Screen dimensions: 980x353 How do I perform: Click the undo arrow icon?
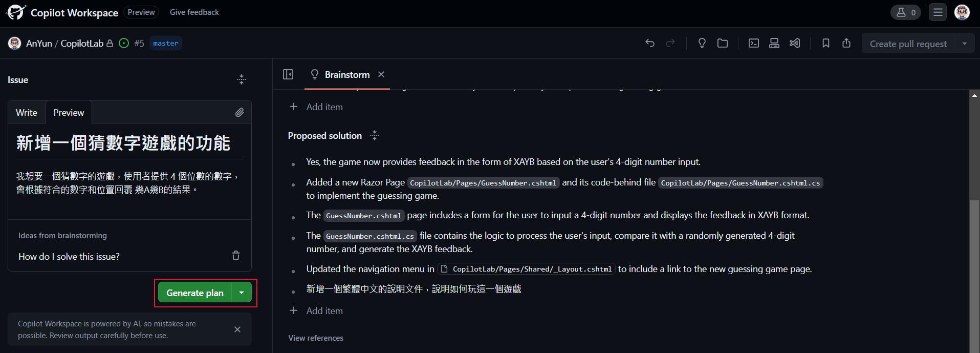[650, 44]
